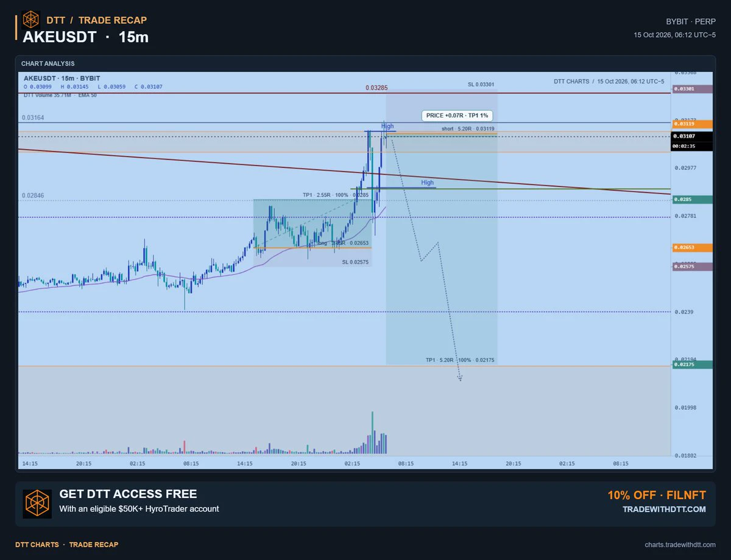Open the TRADEWITHDTT.COM link
Image resolution: width=731 pixels, height=560 pixels.
(x=664, y=509)
